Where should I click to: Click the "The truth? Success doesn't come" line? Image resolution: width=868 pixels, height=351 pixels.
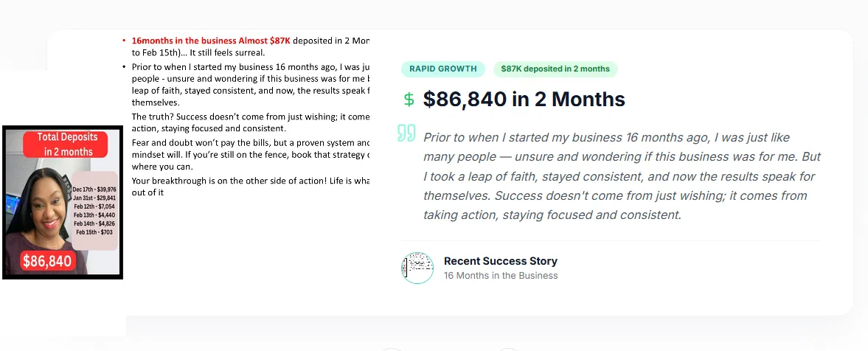click(250, 117)
